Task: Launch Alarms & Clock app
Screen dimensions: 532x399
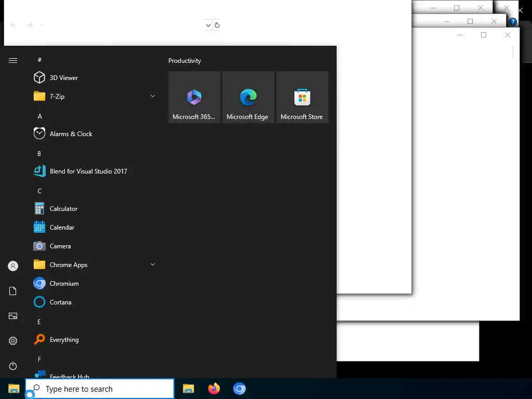Action: tap(95, 134)
